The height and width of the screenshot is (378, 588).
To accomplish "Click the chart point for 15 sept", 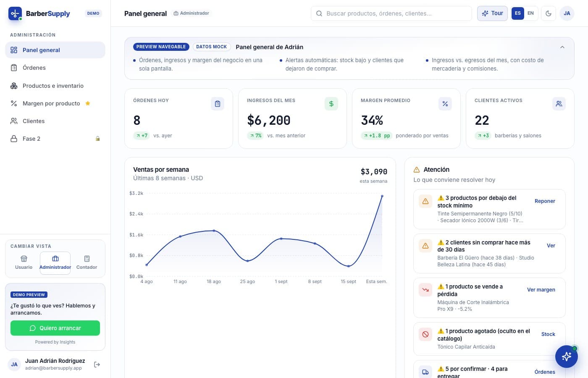I will (349, 266).
